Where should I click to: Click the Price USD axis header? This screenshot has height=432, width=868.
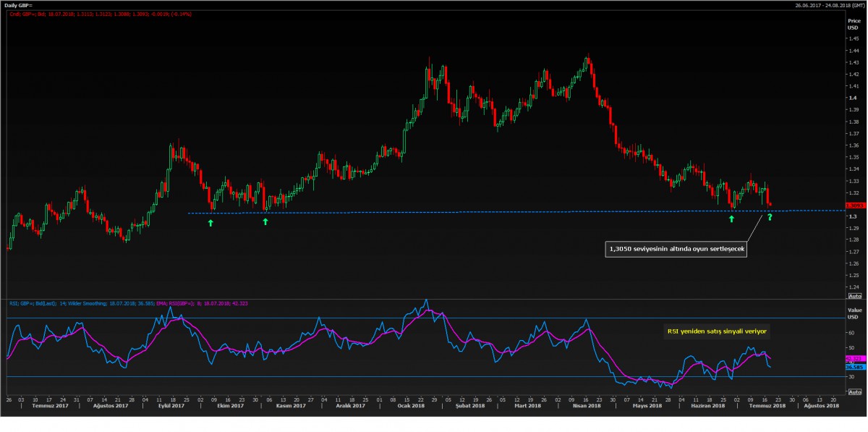[853, 24]
